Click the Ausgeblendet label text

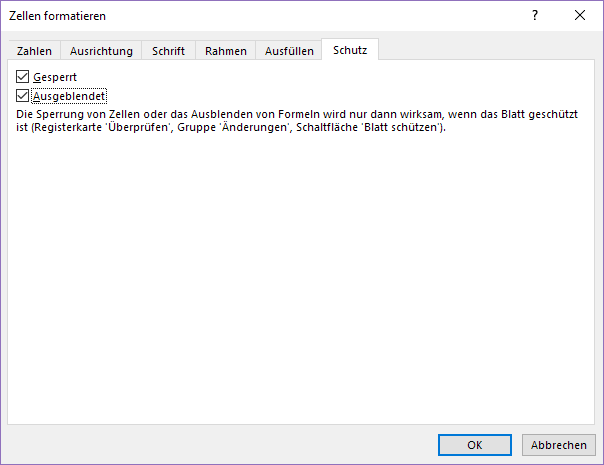[x=69, y=97]
